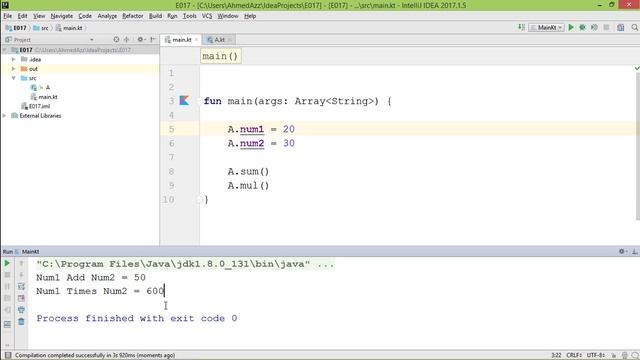This screenshot has height=360, width=640.
Task: Fold the main function at line 3
Action: pos(199,101)
